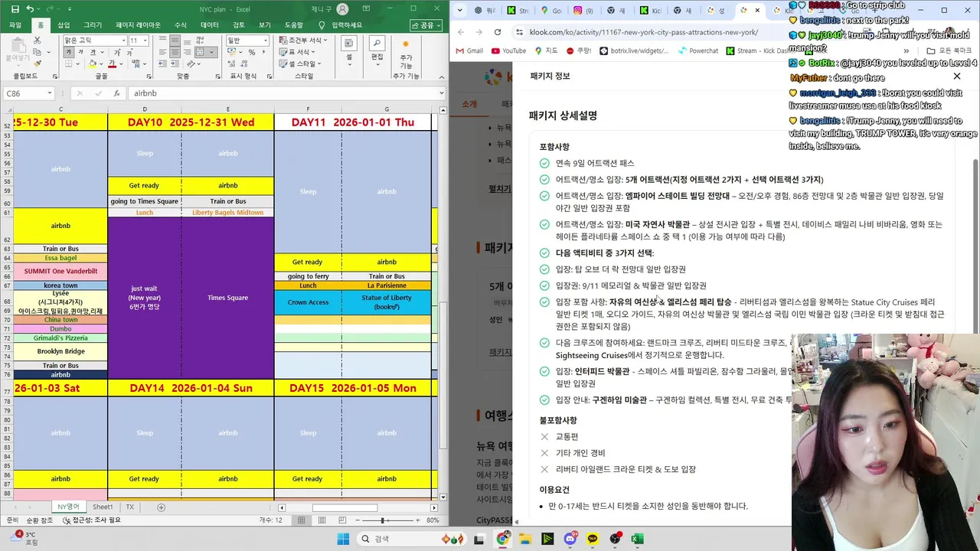Add a new worksheet
Screen dimensions: 980x551
pyautogui.click(x=161, y=507)
